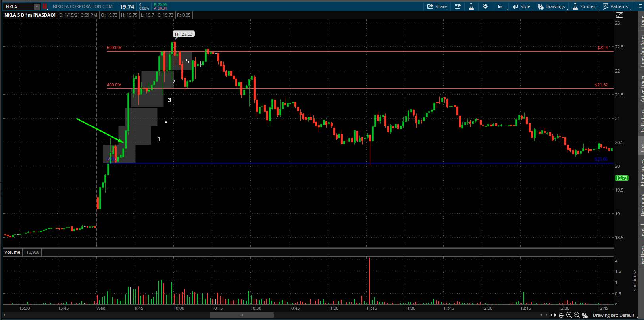644x320 pixels.
Task: Click the zoom out magnifier icon
Action: click(577, 315)
